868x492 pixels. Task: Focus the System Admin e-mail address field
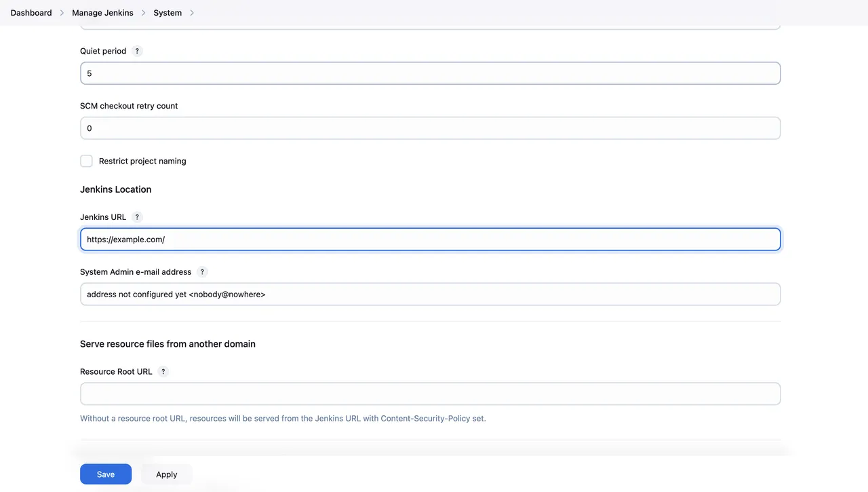[431, 295]
